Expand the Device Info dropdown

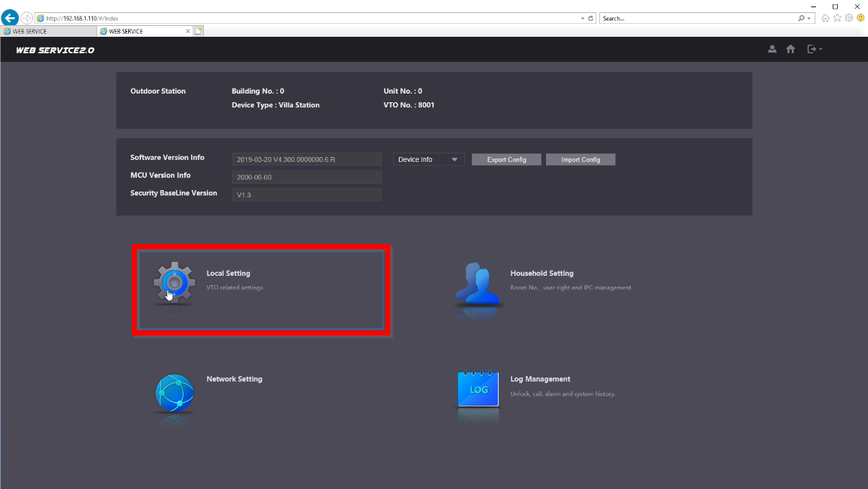coord(429,160)
